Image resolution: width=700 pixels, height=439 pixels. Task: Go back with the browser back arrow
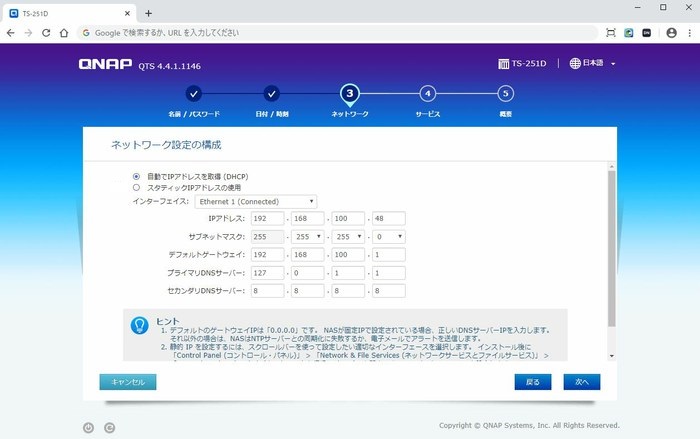click(x=11, y=33)
